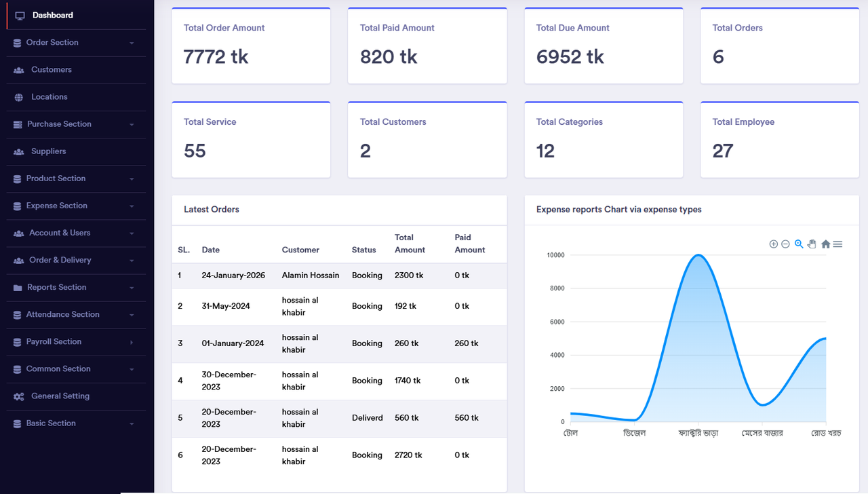Expand Account & Users dropdown arrow
This screenshot has height=494, width=868.
pyautogui.click(x=132, y=233)
